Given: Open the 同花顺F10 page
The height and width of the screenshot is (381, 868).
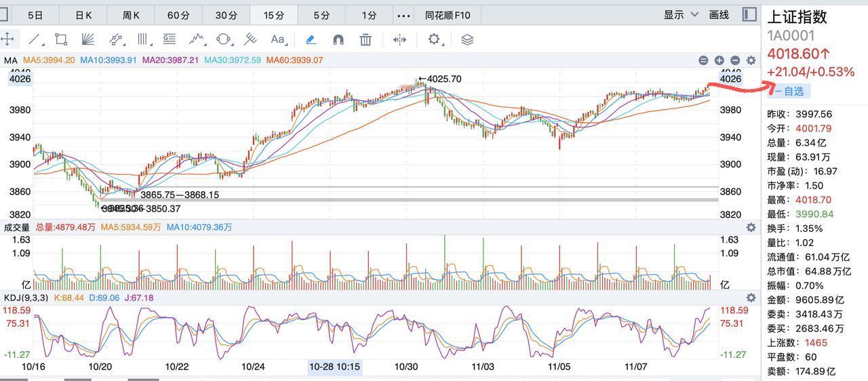Looking at the screenshot, I should tap(448, 15).
